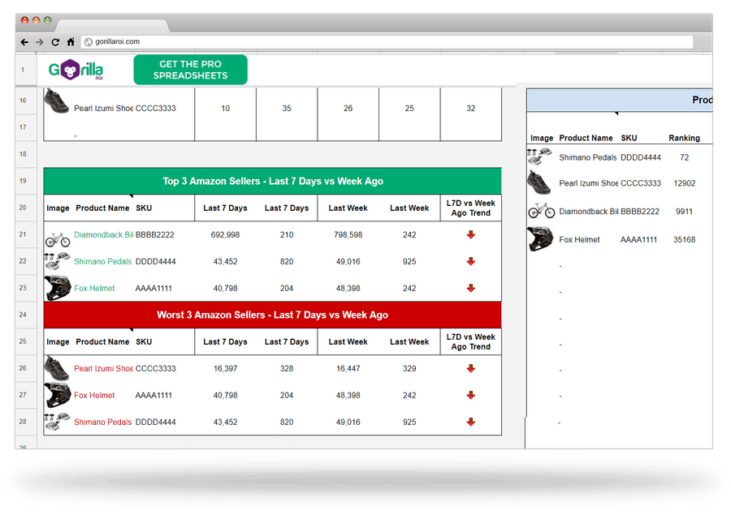Click down trend arrow for Diamondback row
Viewport: 731px width, 532px height.
(471, 235)
